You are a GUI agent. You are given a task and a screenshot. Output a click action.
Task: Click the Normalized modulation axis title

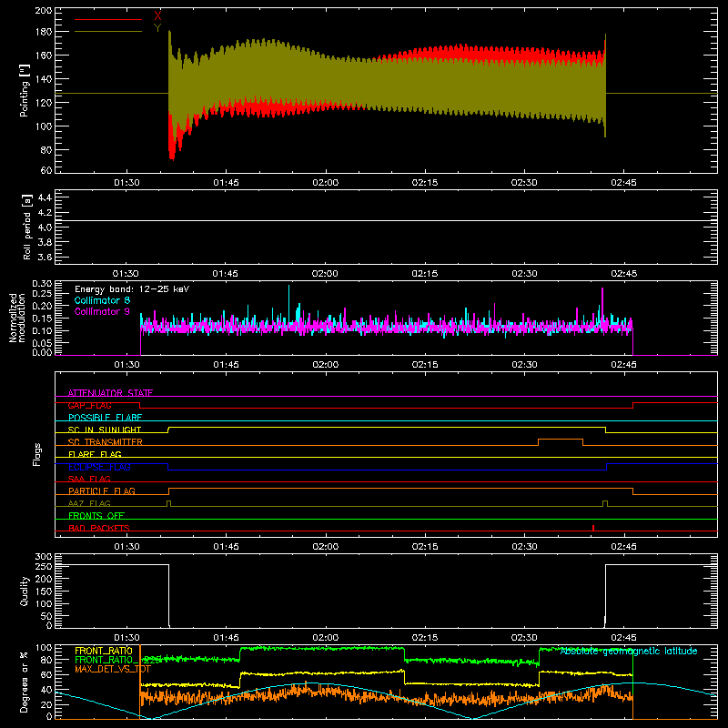(17, 318)
